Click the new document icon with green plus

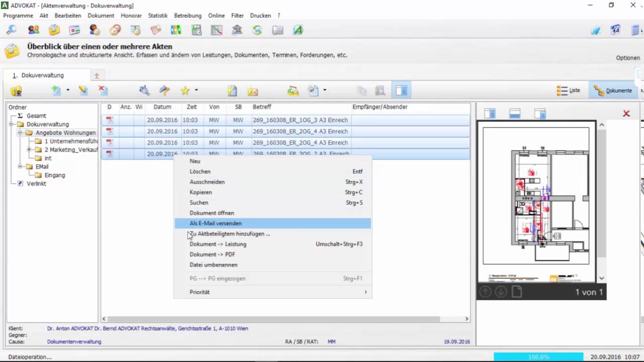(x=56, y=90)
